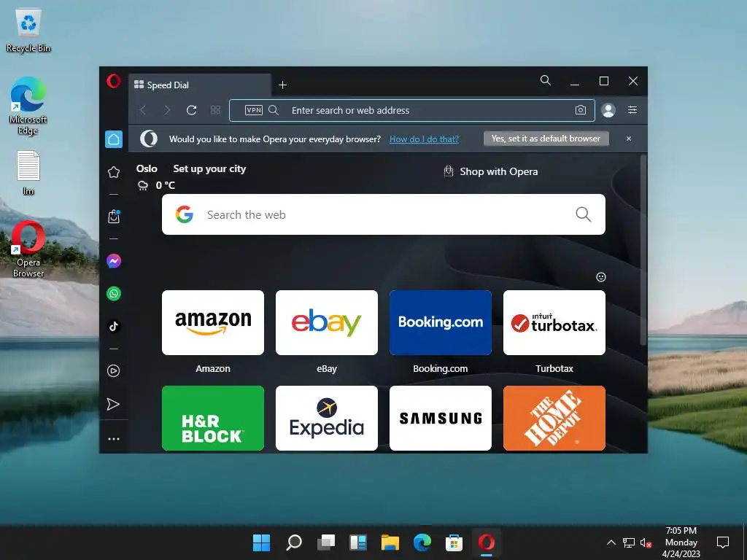Click Set up your city
Image resolution: width=747 pixels, height=560 pixels.
pyautogui.click(x=209, y=168)
